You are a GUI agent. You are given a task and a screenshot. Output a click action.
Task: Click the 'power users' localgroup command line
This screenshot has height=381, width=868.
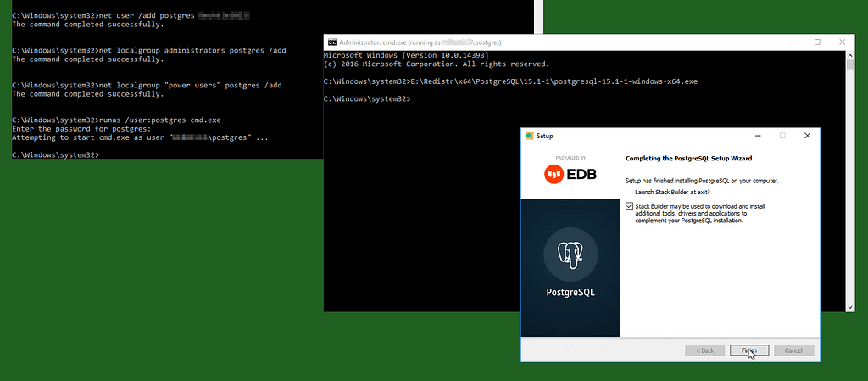click(x=147, y=86)
